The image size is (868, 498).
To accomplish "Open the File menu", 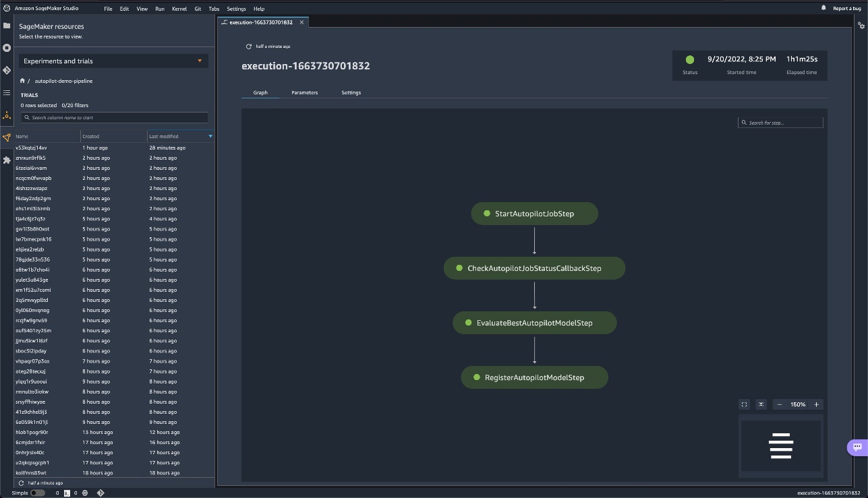I will pyautogui.click(x=108, y=9).
